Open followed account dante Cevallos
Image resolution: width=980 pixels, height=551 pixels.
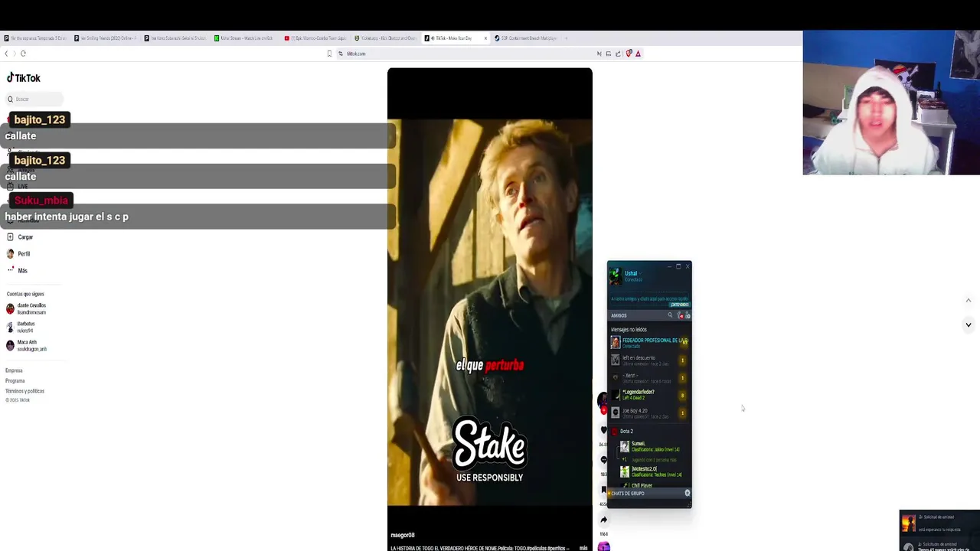pos(27,308)
